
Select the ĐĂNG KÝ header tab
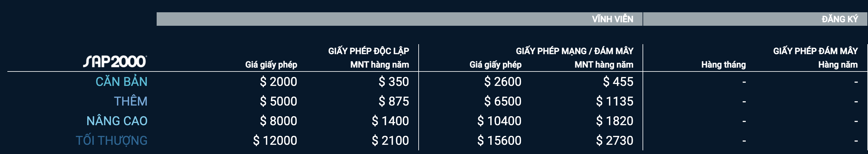click(755, 19)
